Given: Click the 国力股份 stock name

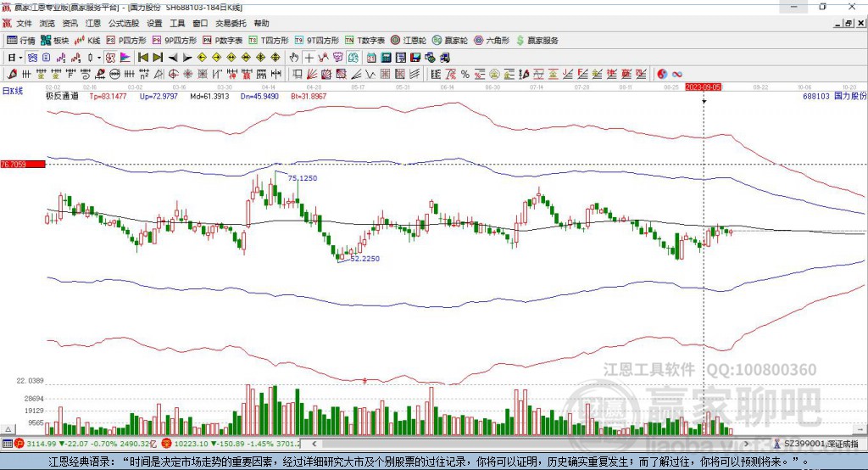Looking at the screenshot, I should tap(849, 96).
